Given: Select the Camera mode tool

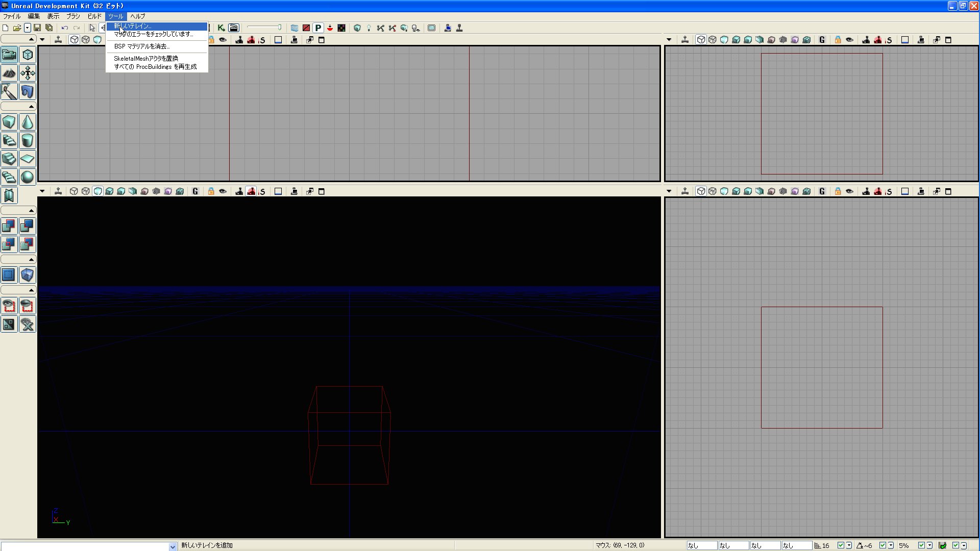Looking at the screenshot, I should pos(9,54).
